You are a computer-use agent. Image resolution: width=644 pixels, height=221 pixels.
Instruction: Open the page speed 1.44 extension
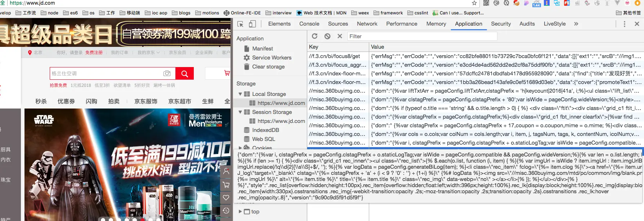tap(537, 3)
